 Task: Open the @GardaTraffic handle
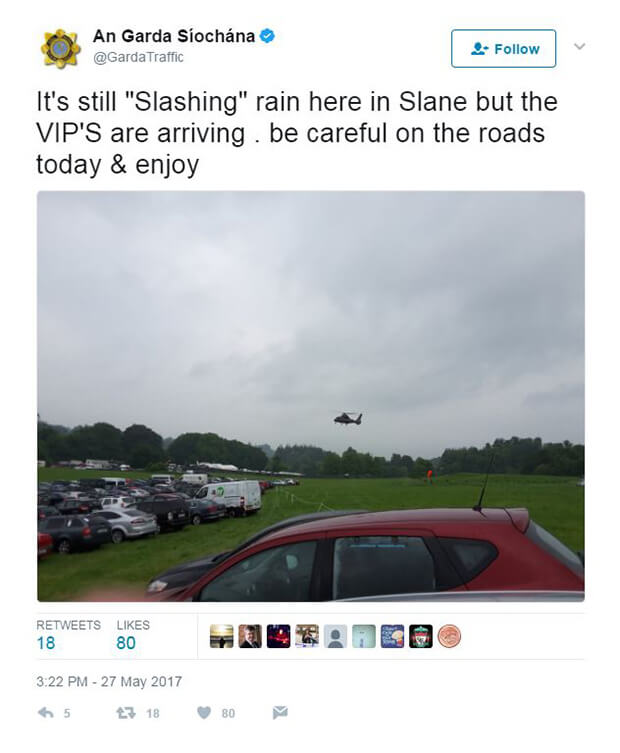click(x=138, y=57)
